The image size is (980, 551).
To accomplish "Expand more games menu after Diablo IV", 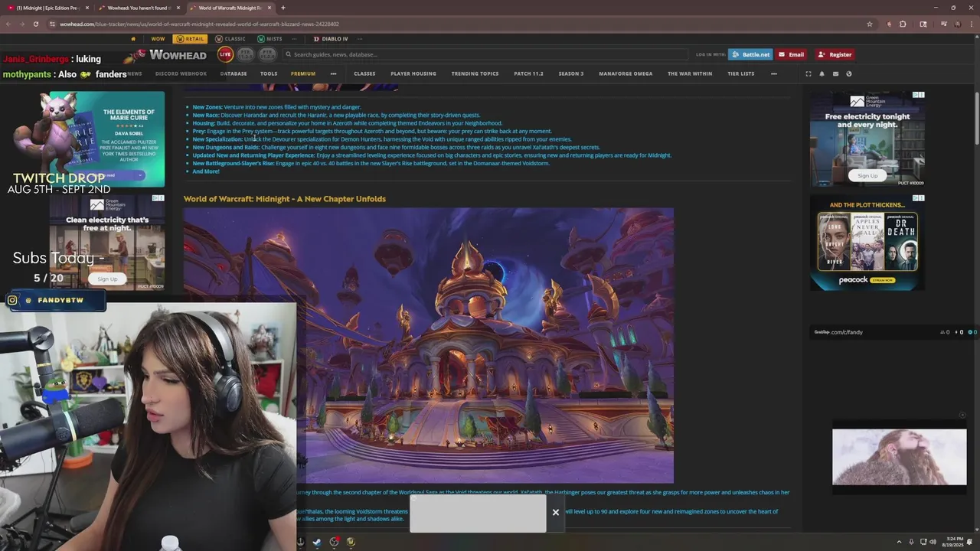I will (360, 39).
